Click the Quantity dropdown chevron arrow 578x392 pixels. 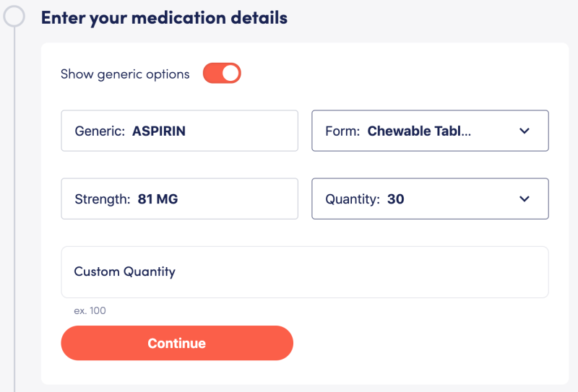pyautogui.click(x=525, y=199)
